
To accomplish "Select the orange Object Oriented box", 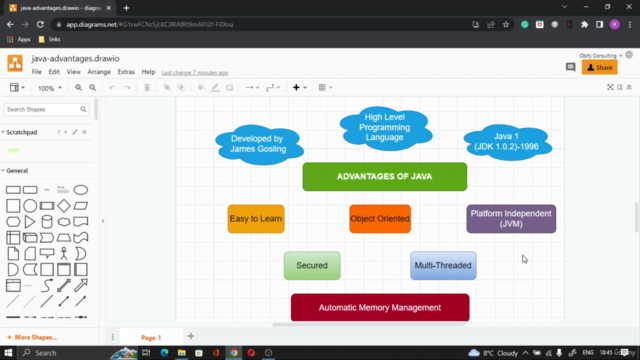I will pos(380,219).
